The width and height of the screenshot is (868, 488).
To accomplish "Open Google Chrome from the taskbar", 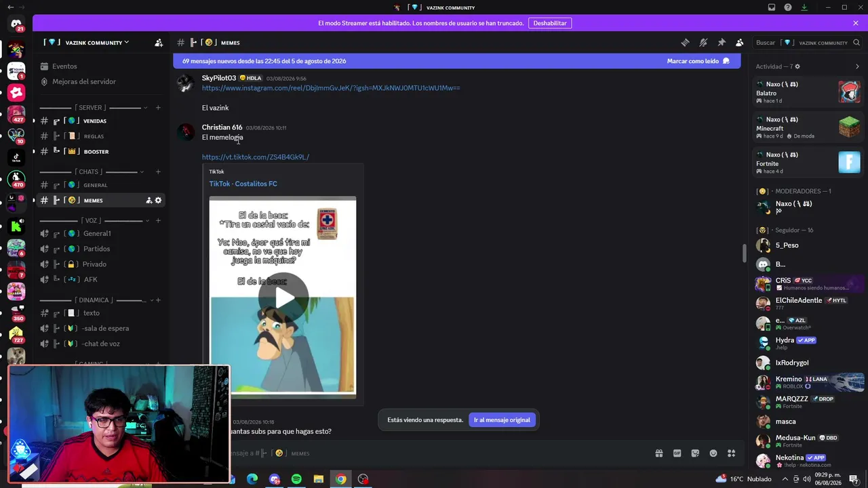I will click(x=340, y=479).
